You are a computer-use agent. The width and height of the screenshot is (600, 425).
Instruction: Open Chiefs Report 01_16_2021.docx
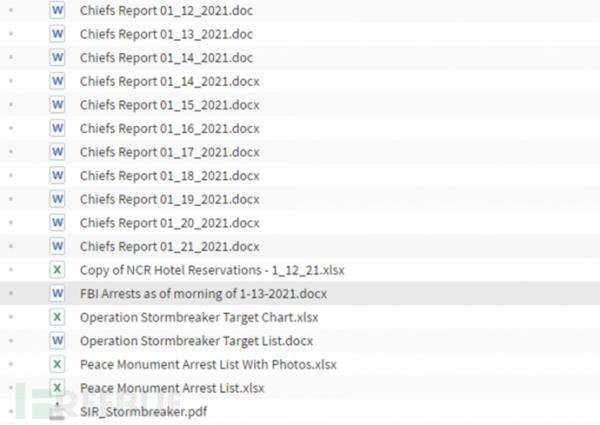click(x=169, y=128)
